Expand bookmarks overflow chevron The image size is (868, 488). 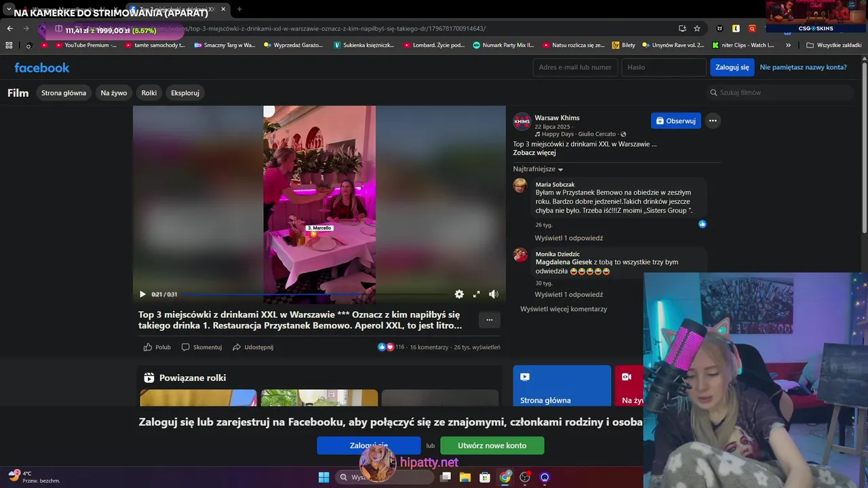tap(788, 45)
